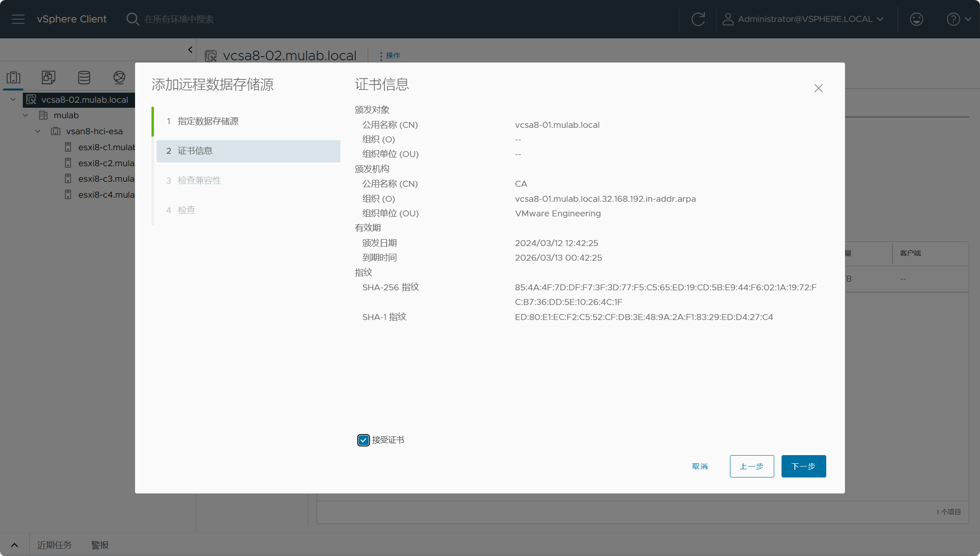
Task: Click the in-addr.arpa organization value
Action: [605, 199]
